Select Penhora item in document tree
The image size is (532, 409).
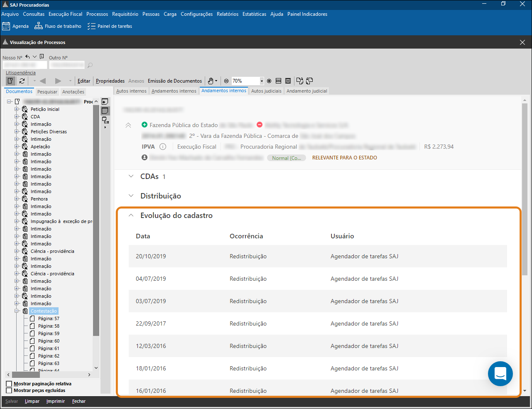coord(39,199)
